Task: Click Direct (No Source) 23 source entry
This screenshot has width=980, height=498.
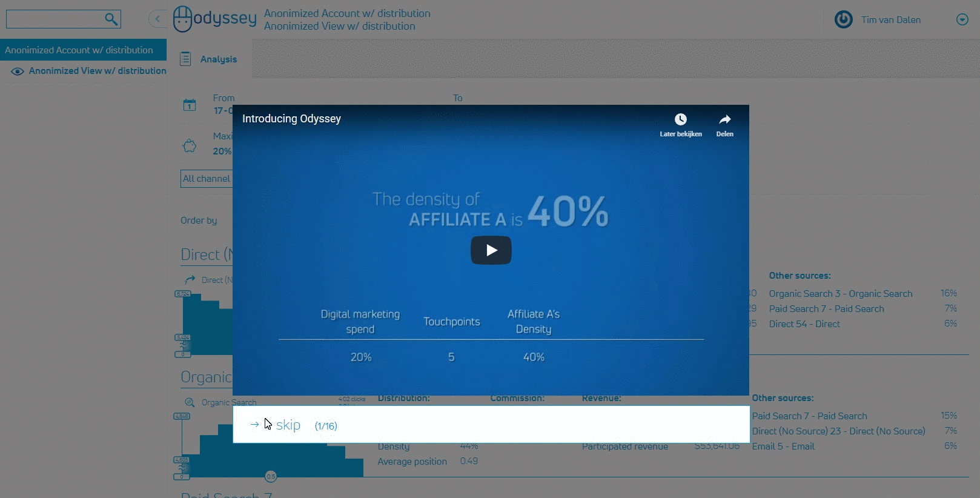Action: 839,431
